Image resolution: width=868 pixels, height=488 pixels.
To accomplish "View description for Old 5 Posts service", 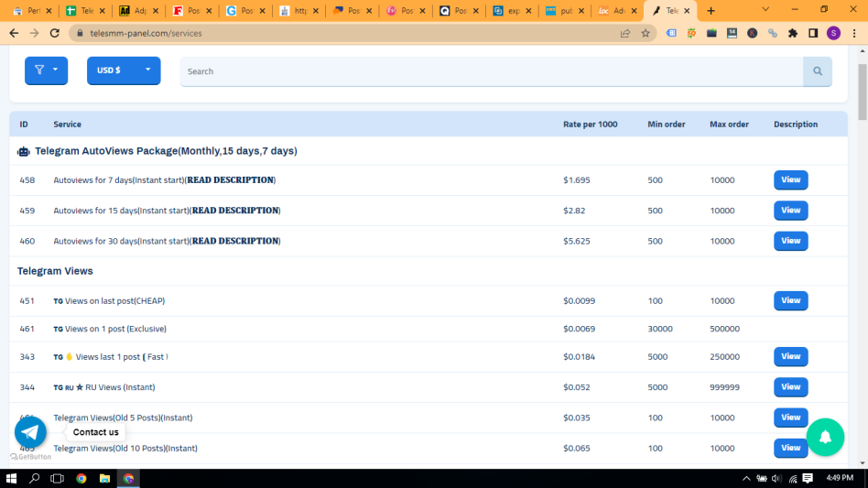I will pos(790,418).
